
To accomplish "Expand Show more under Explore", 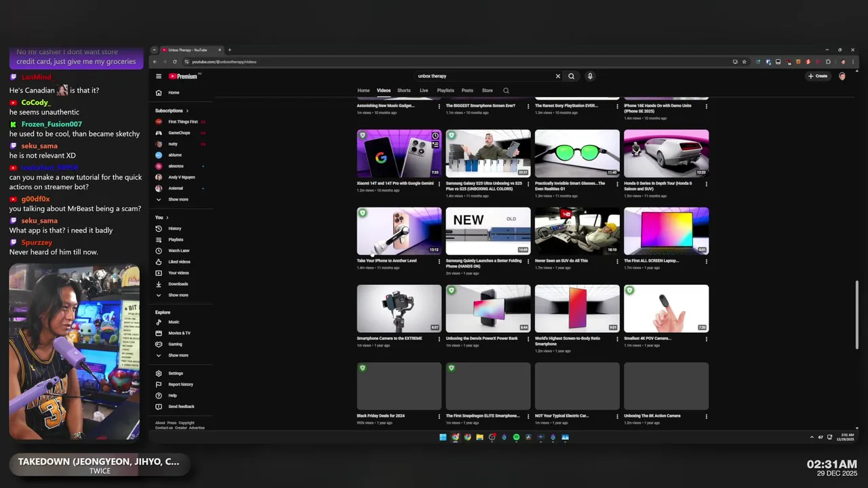I will coord(178,355).
